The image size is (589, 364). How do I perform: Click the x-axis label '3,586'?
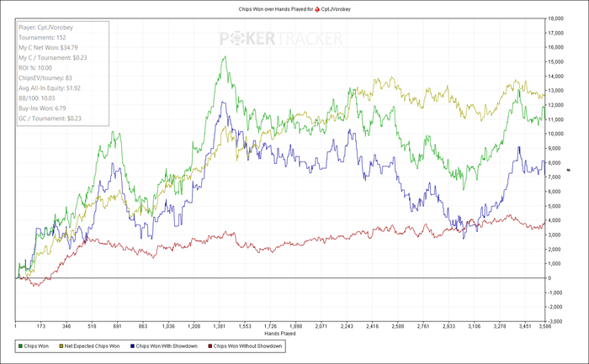(x=545, y=326)
